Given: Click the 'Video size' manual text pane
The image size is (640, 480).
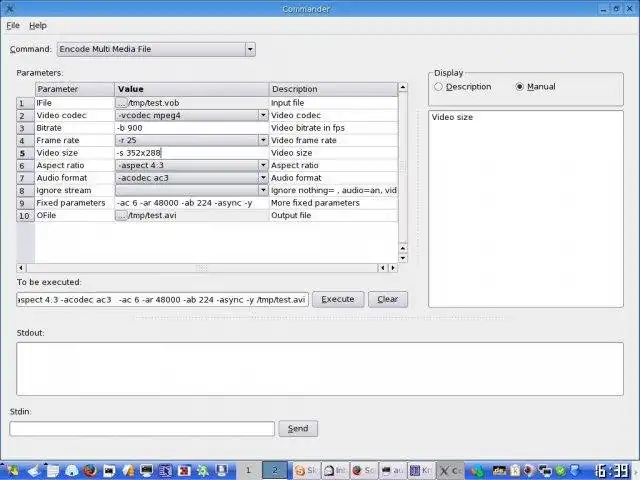Looking at the screenshot, I should click(x=526, y=209).
